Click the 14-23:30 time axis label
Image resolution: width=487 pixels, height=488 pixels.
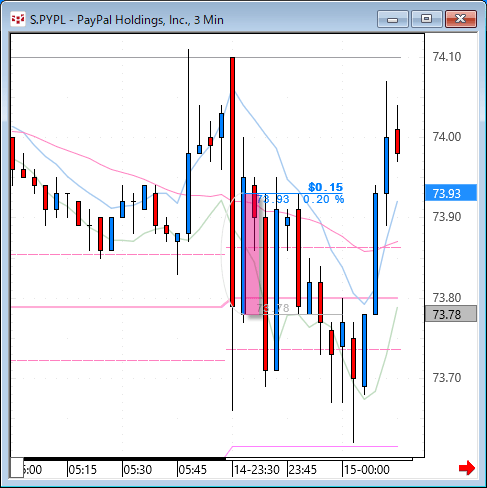pos(257,470)
